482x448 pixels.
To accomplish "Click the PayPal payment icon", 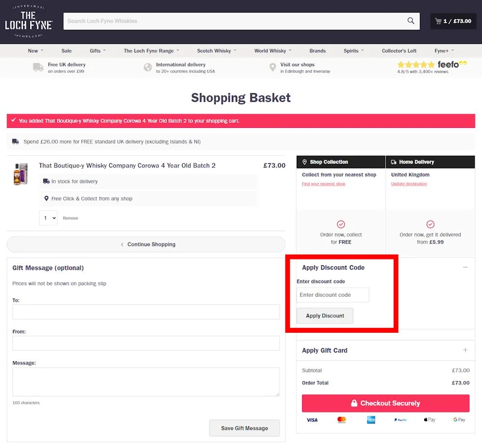I will (x=401, y=420).
